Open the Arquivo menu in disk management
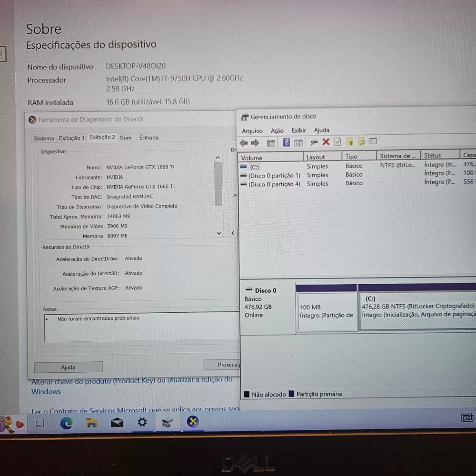476x476 pixels. 252,131
